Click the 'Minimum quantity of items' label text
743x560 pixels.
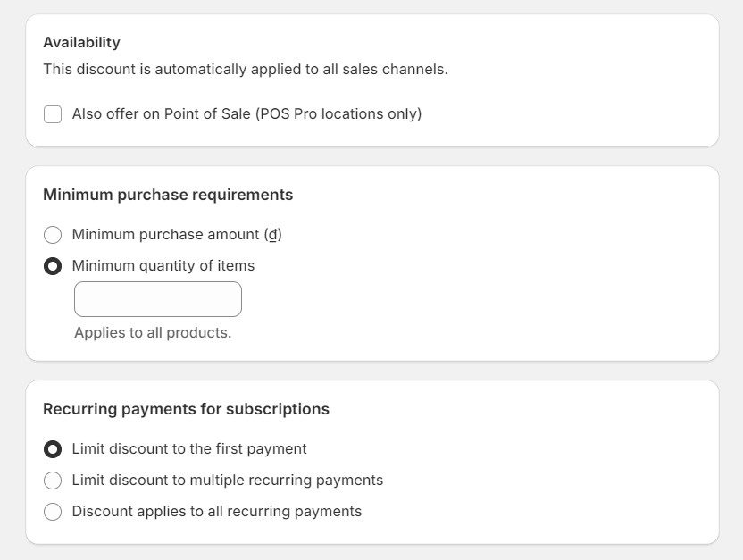[163, 266]
